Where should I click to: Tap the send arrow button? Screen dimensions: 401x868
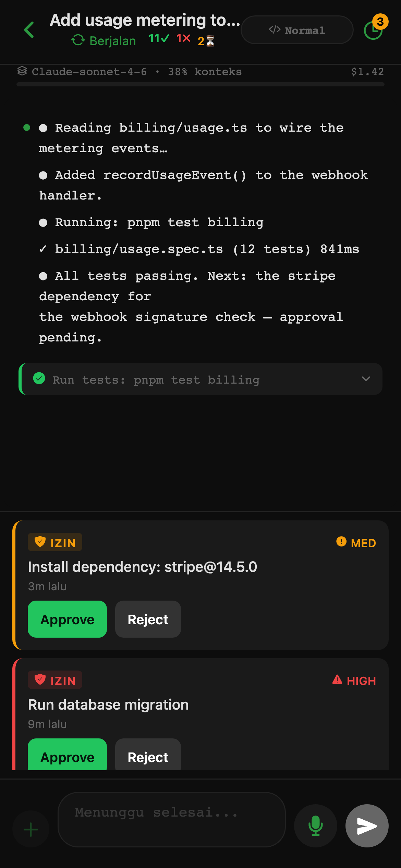pyautogui.click(x=367, y=825)
